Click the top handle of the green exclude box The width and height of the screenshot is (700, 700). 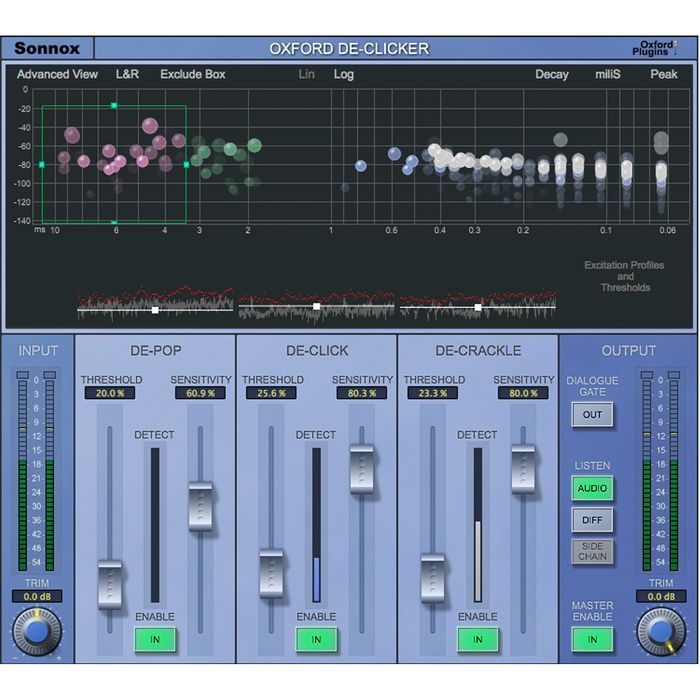pyautogui.click(x=114, y=105)
